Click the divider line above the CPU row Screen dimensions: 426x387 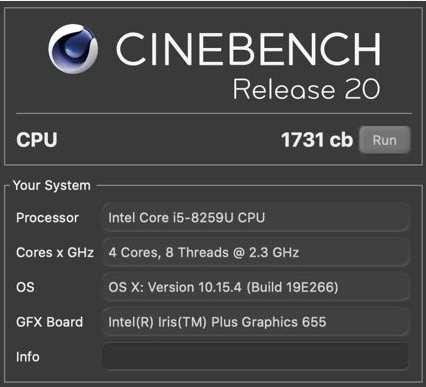214,114
